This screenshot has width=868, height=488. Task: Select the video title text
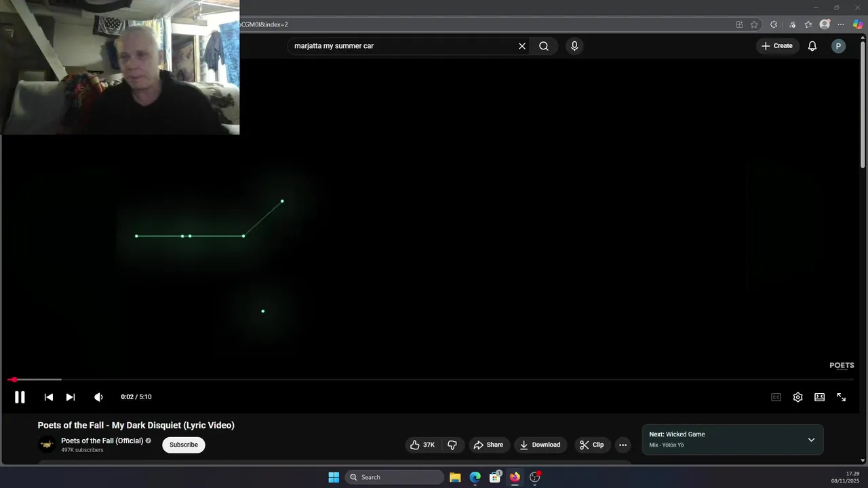136,425
